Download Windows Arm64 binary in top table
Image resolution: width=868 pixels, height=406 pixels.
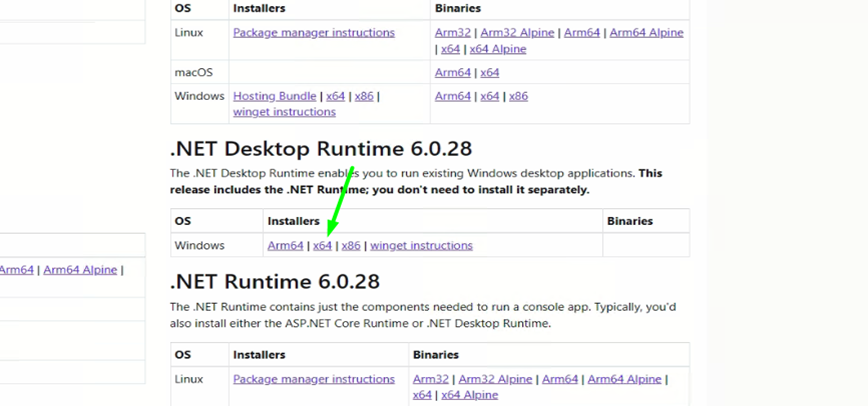click(453, 96)
